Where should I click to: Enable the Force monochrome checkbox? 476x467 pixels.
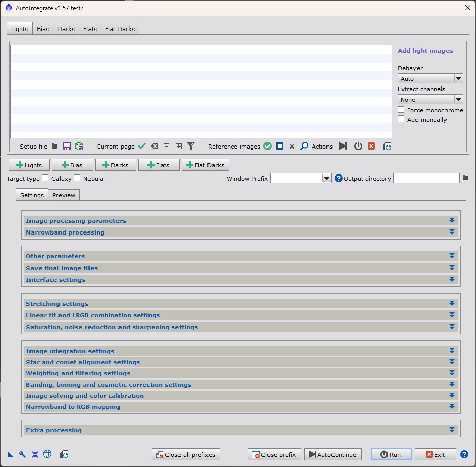click(401, 110)
